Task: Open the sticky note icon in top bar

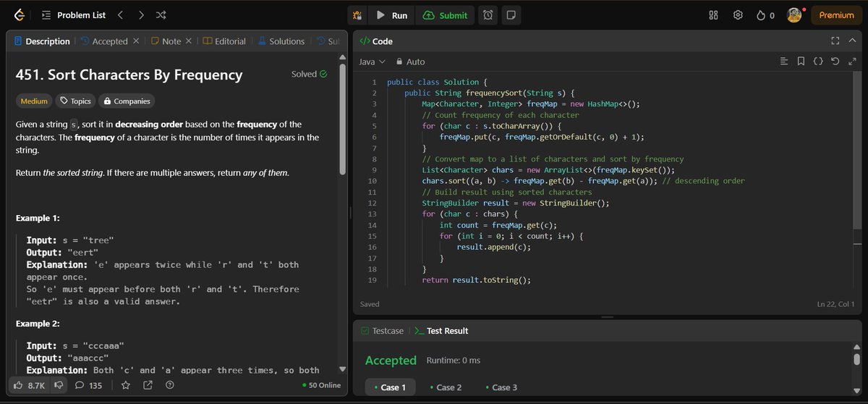Action: click(511, 15)
